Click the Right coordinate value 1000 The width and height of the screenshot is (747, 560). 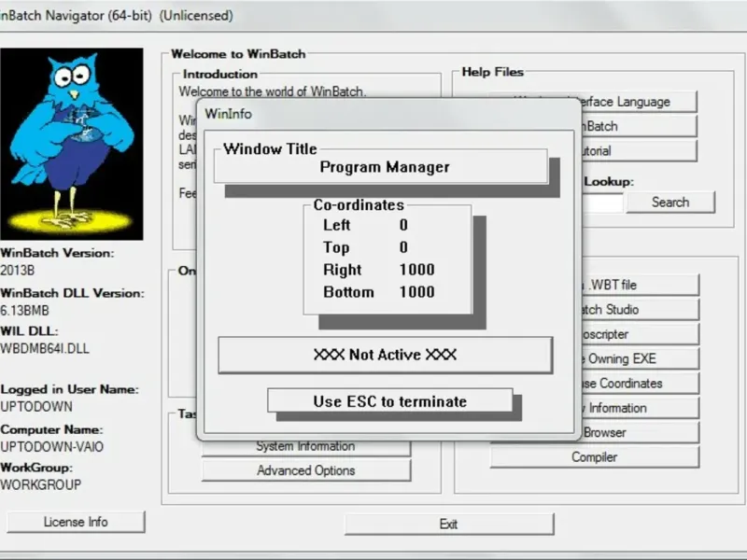416,270
